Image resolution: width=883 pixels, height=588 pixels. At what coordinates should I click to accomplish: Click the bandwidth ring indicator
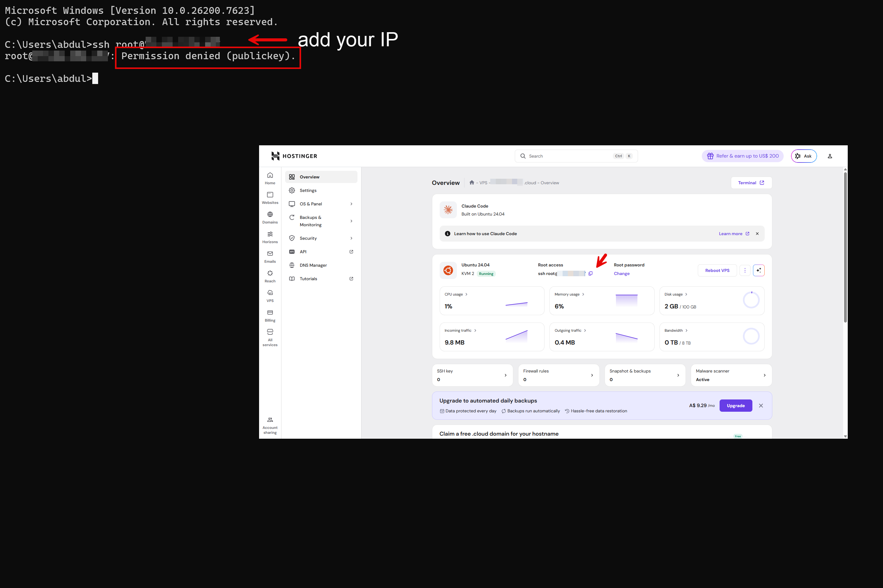[751, 336]
